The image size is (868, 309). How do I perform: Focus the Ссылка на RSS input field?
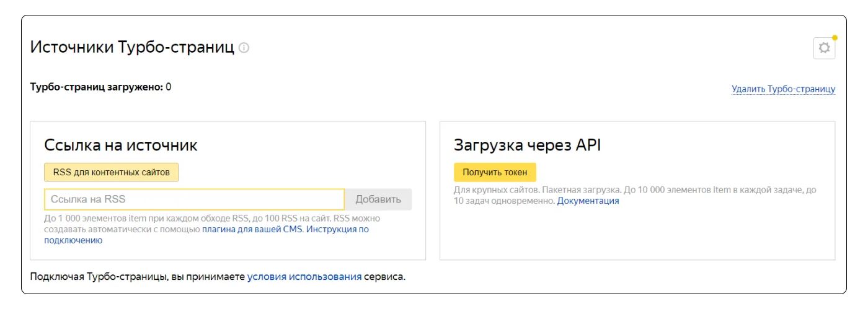[x=194, y=199]
